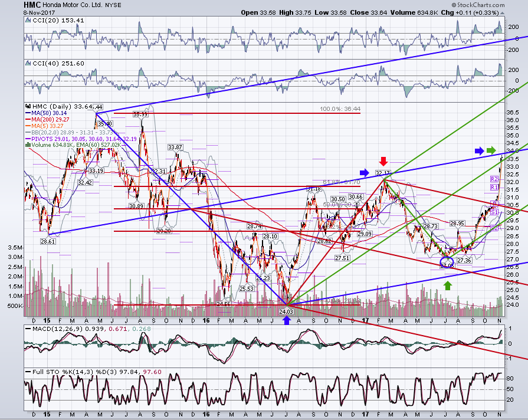Click the 33.87 price label
Screen dimensions: 528x420
(x=175, y=147)
